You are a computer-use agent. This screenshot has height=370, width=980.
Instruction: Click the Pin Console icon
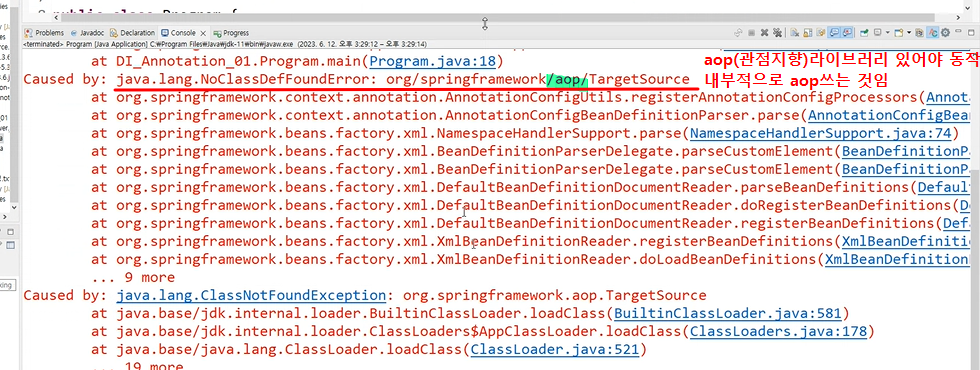pos(864,32)
